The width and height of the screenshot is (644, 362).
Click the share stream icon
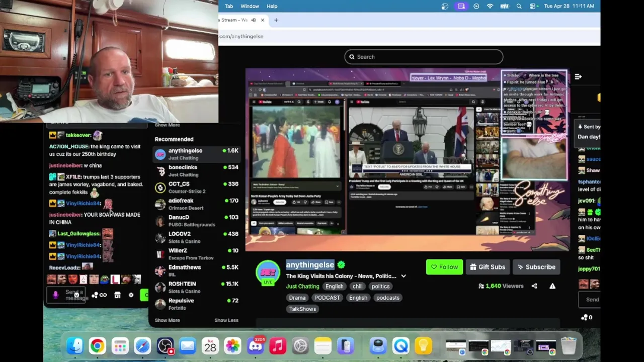click(x=534, y=286)
